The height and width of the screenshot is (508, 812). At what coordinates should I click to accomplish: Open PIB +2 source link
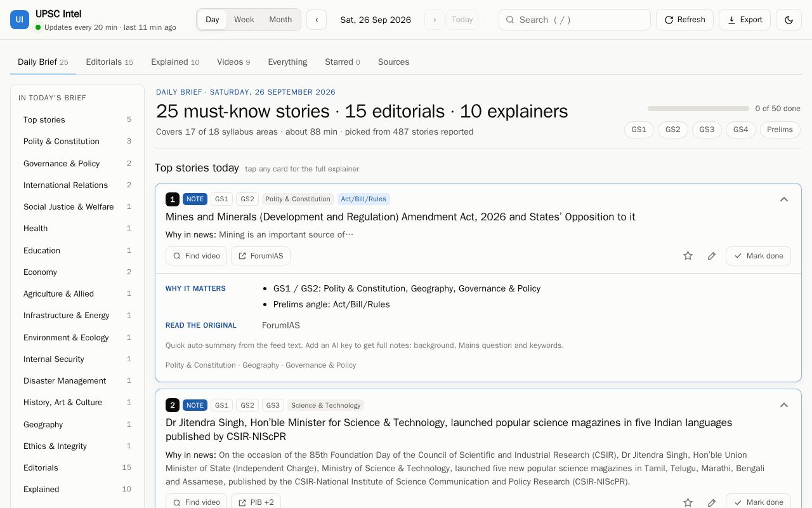[x=256, y=502]
